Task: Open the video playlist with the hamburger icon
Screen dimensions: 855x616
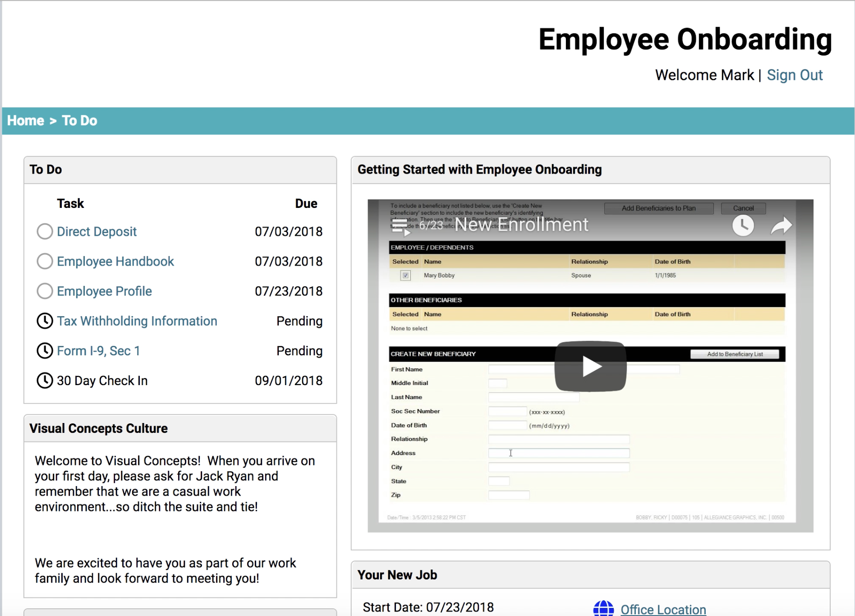Action: click(x=399, y=225)
